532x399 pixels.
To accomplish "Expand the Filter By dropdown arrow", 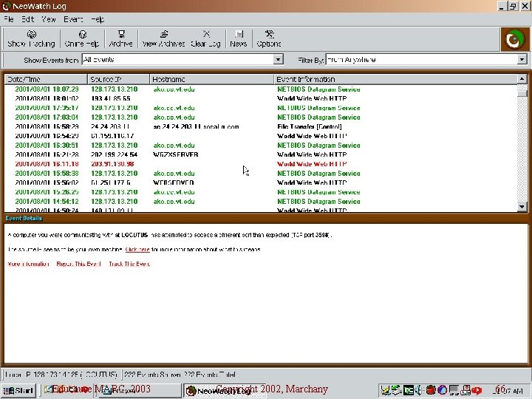I will click(x=522, y=60).
